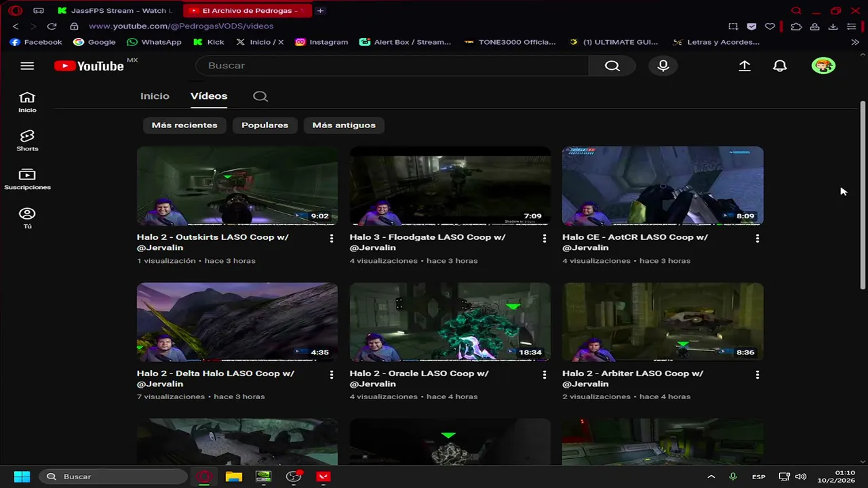The image size is (868, 488).
Task: Open Suscripciones in the sidebar
Action: point(27,180)
